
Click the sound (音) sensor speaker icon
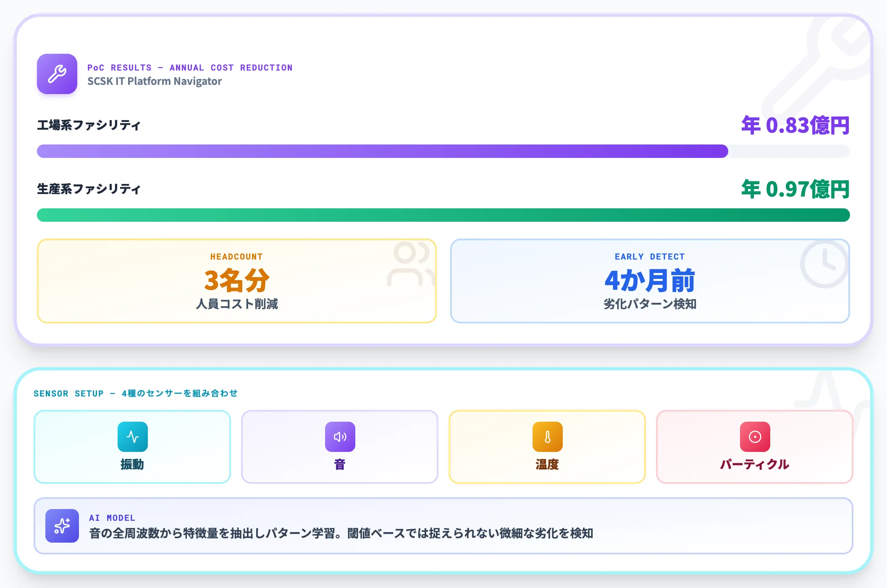click(340, 437)
